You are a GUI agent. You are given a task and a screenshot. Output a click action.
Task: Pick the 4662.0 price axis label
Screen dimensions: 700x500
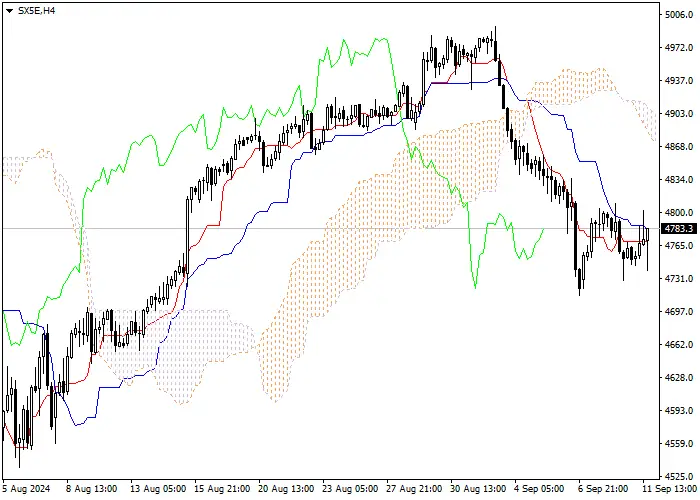(x=679, y=345)
